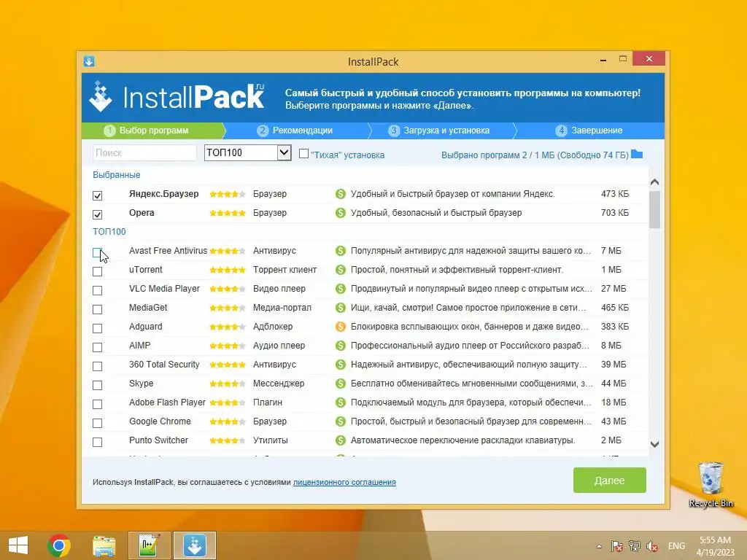Click the green license icon for VLC Media Player
The image size is (747, 560).
click(x=340, y=289)
